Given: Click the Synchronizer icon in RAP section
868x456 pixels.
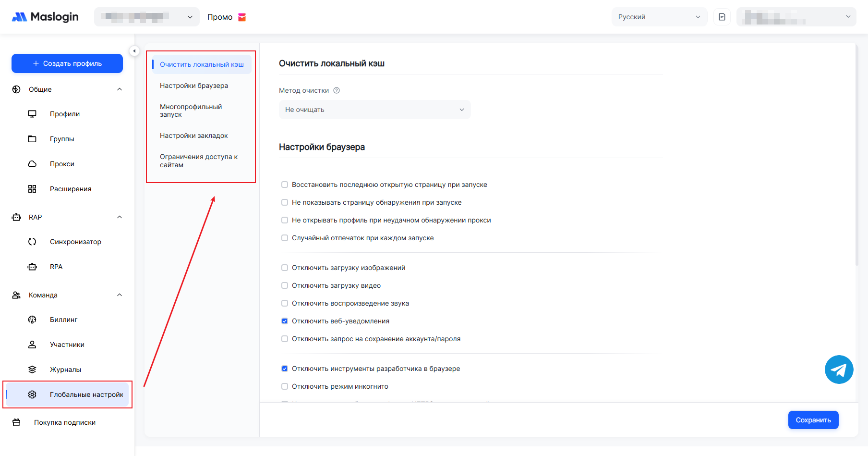Looking at the screenshot, I should click(32, 242).
